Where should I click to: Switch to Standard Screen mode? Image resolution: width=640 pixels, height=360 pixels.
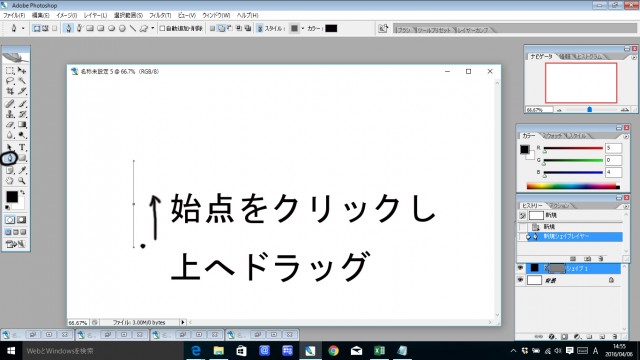point(8,232)
